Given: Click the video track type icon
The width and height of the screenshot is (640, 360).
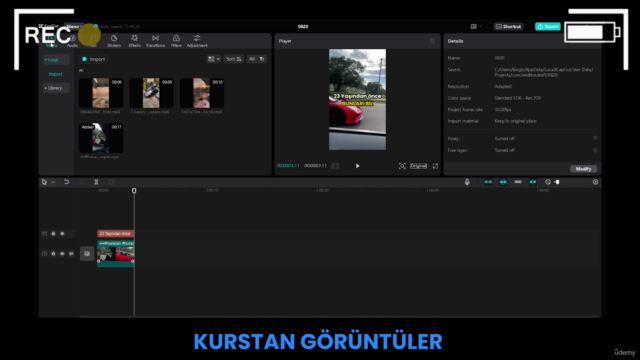Looking at the screenshot, I should (44, 253).
